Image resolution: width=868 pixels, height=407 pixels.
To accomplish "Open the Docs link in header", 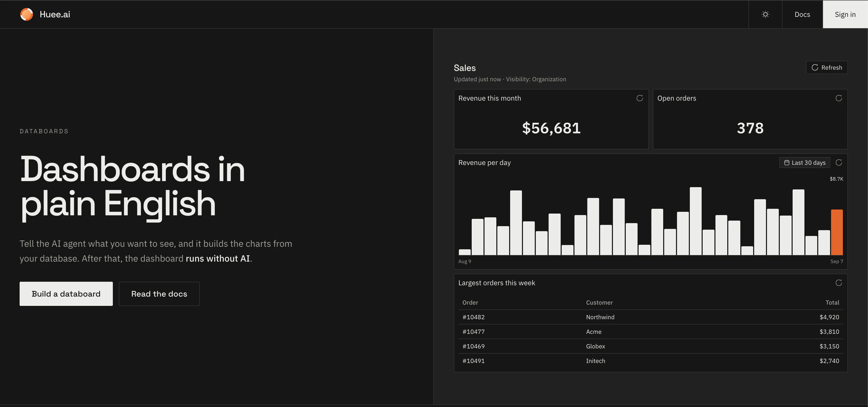I will click(x=802, y=14).
